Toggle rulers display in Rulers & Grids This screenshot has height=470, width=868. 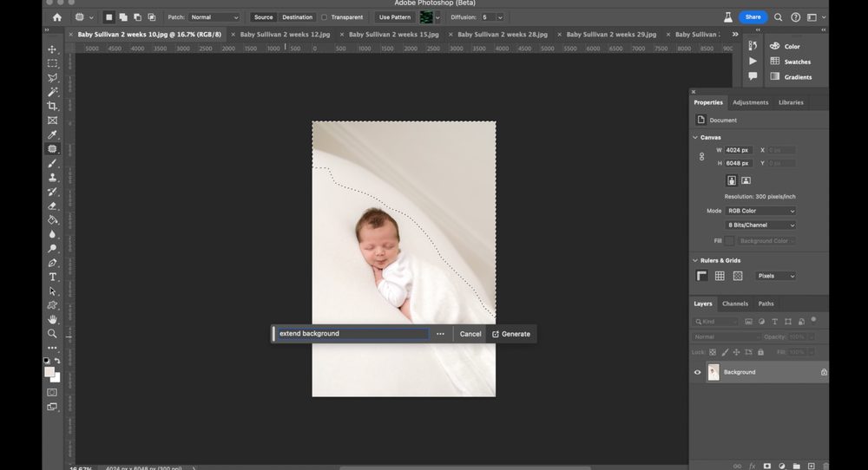click(701, 276)
